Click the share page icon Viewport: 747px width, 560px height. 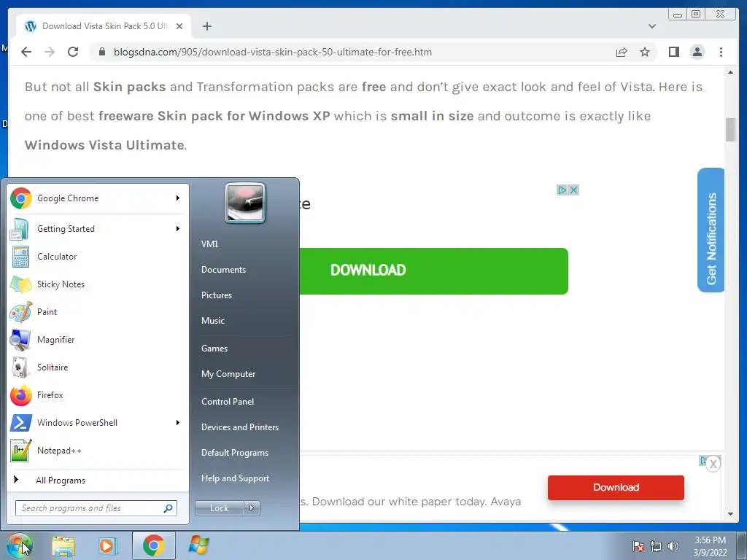pyautogui.click(x=622, y=52)
